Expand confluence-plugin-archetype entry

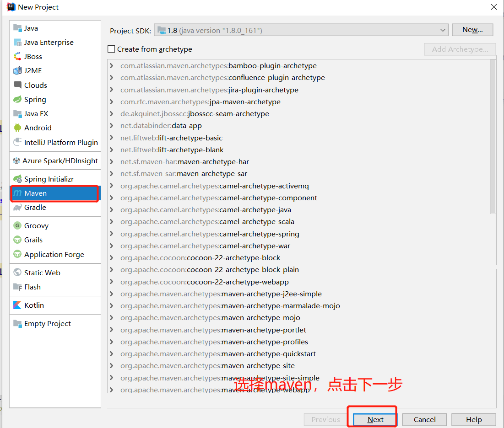(x=112, y=77)
